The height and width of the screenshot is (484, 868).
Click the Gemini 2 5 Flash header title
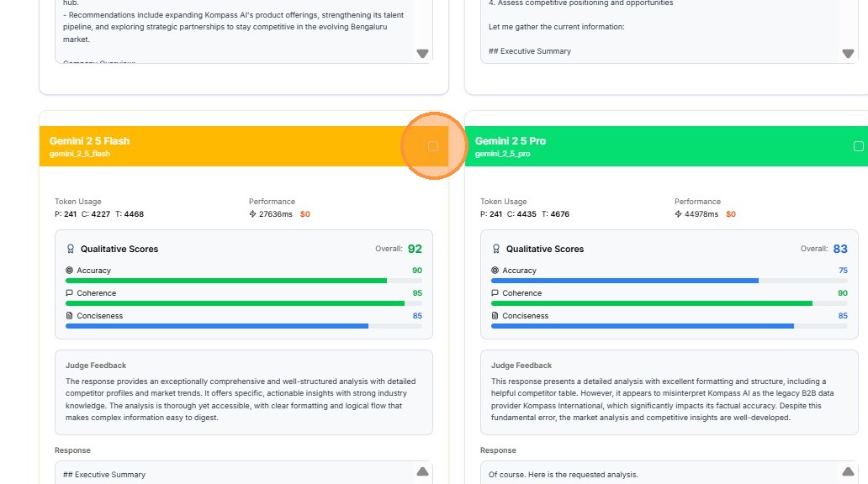coord(89,141)
